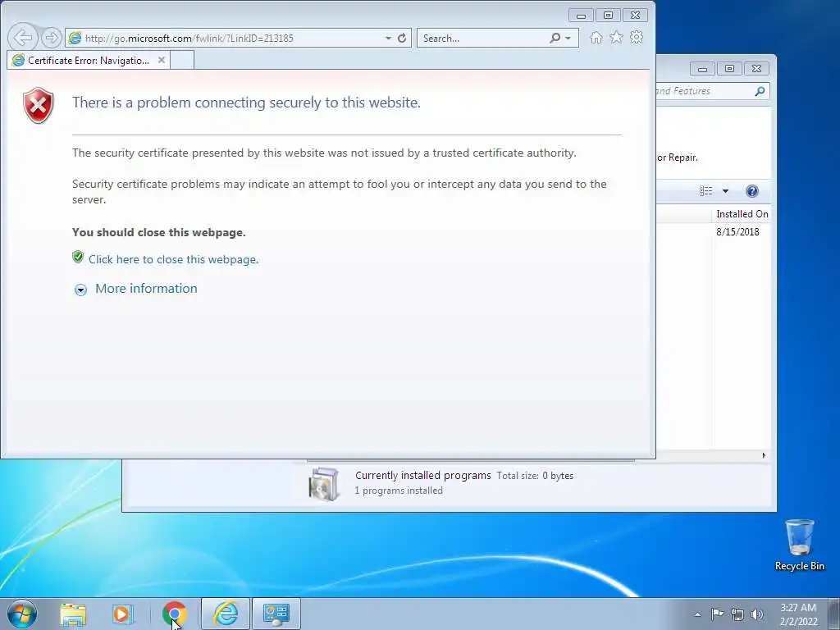Click here to close this webpage link
This screenshot has height=630, width=840.
174,259
